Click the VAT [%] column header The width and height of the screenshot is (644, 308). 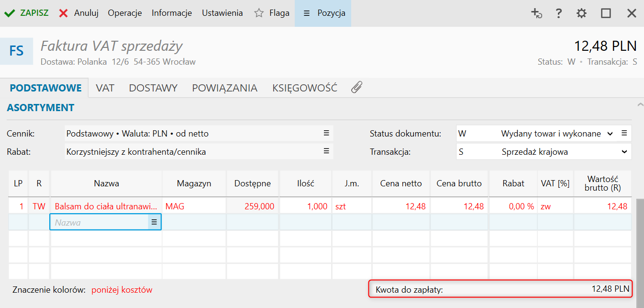pos(555,183)
